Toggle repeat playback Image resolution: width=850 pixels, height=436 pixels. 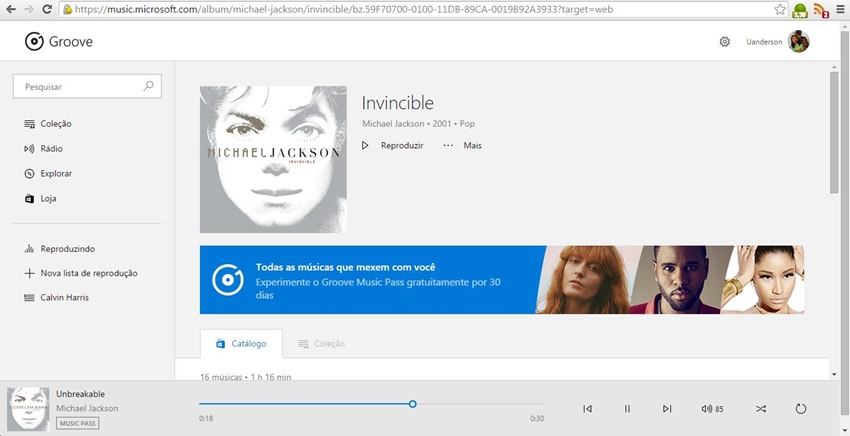801,409
